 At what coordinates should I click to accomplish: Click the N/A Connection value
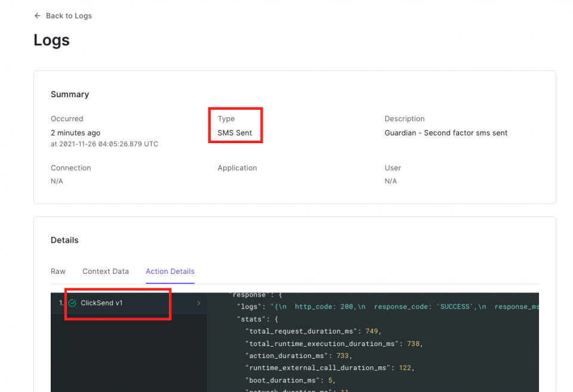[57, 181]
